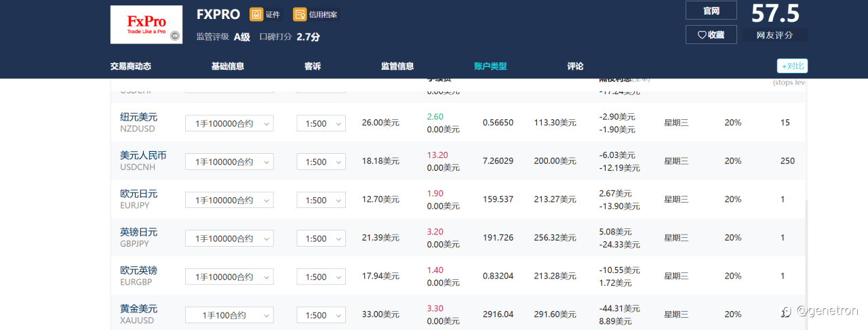Screen dimensions: 868x330
Task: Switch to 基础信息 tab
Action: click(x=228, y=66)
